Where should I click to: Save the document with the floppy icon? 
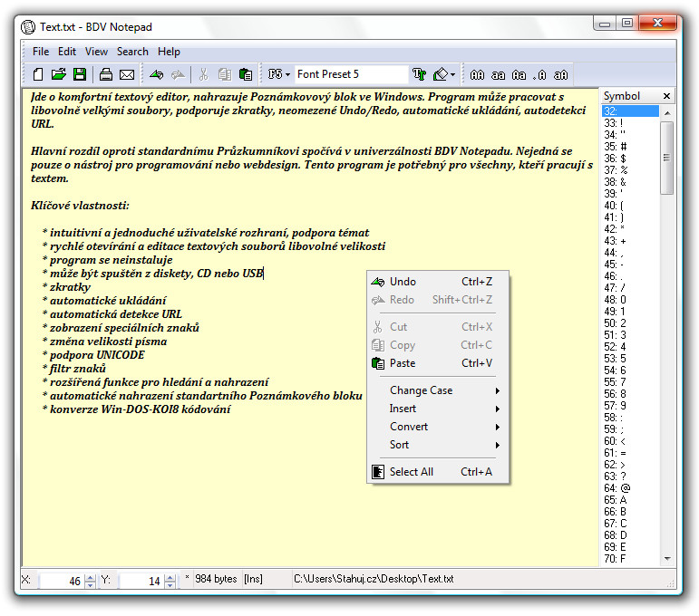click(x=80, y=74)
